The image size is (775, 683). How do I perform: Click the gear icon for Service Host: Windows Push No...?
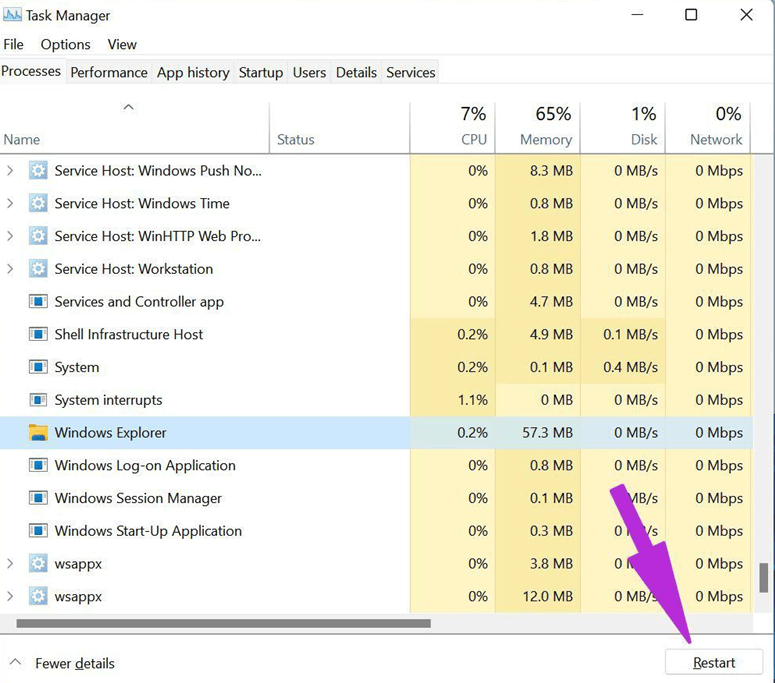[x=38, y=171]
